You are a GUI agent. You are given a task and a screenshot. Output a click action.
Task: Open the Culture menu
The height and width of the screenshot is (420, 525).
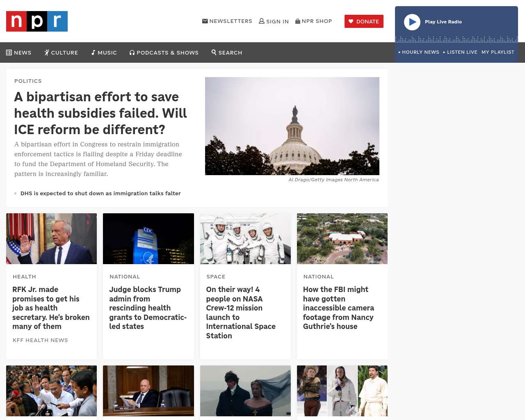[61, 52]
